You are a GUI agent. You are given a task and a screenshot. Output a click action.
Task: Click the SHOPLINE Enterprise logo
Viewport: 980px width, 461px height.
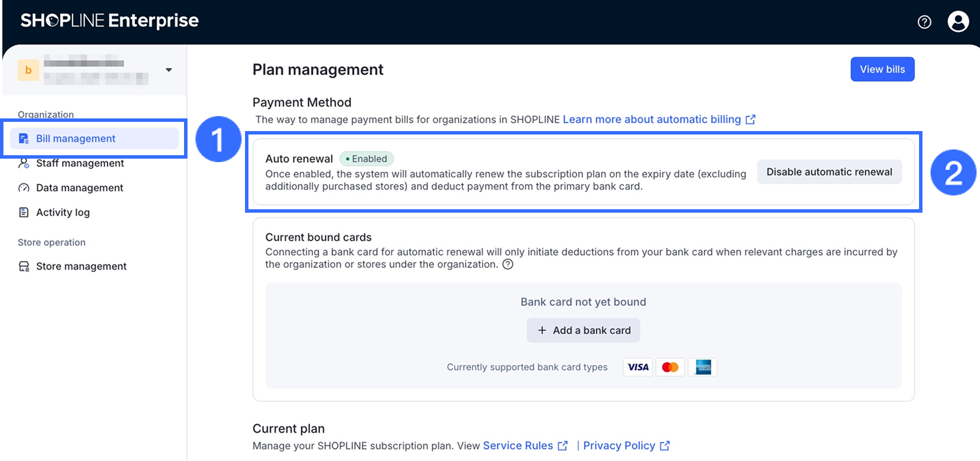pyautogui.click(x=109, y=21)
